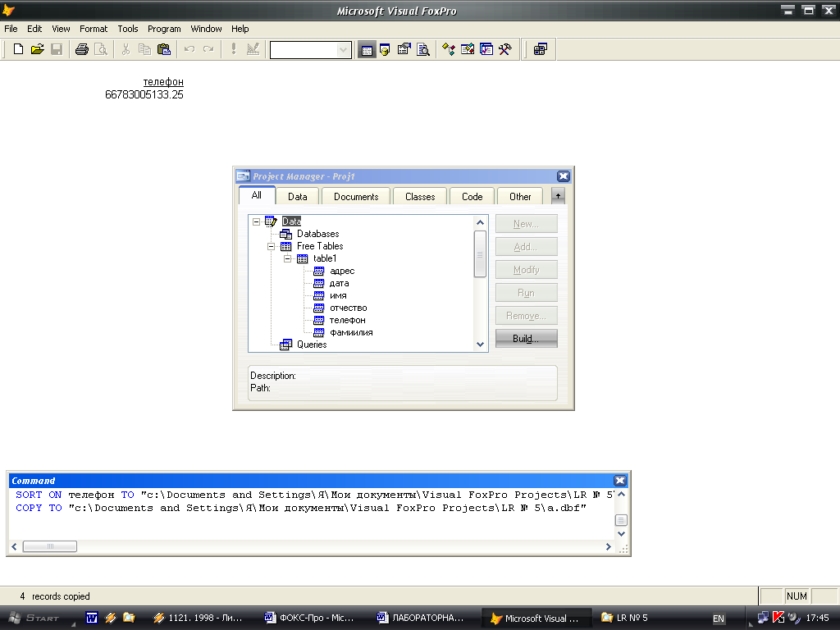This screenshot has width=840, height=630.
Task: Select the адрес field in table1
Action: click(342, 271)
